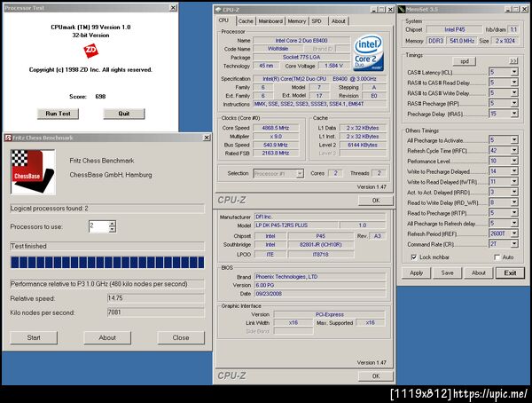Image resolution: width=532 pixels, height=403 pixels.
Task: Click the Core Speed value 4868.5 MHz
Action: pyautogui.click(x=276, y=128)
